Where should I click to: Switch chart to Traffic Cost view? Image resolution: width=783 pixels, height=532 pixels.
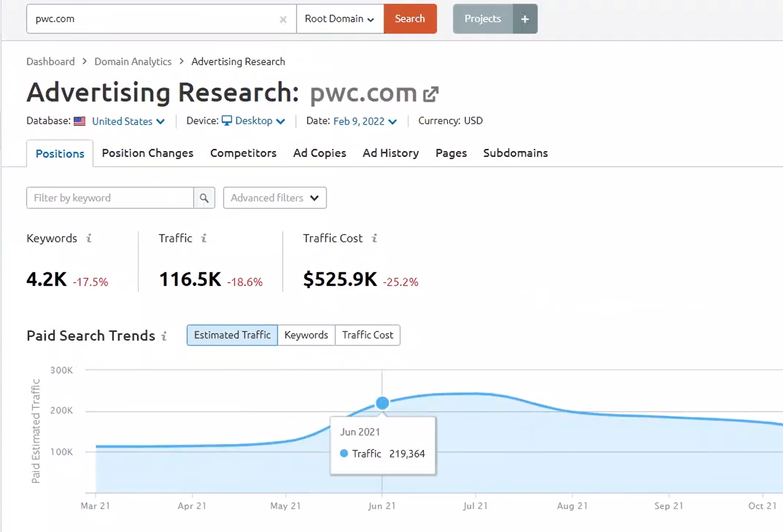tap(368, 335)
